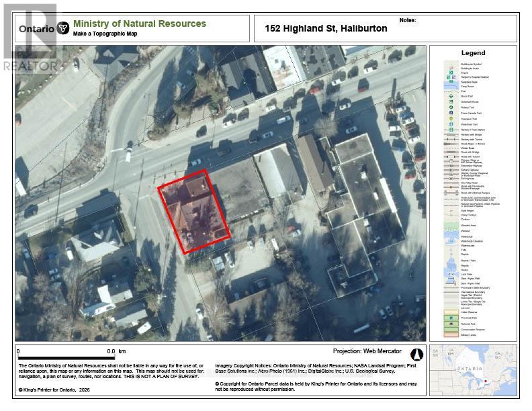Click the REALTOR watermark logo

point(30,40)
